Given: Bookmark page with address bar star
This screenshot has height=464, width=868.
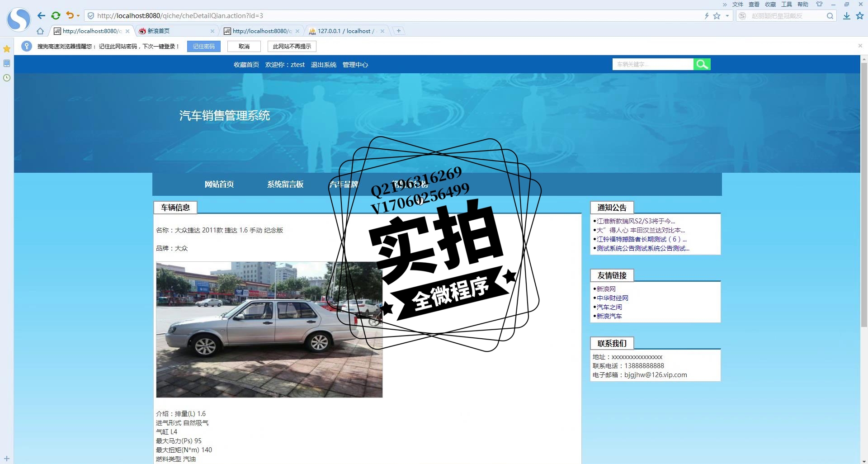Looking at the screenshot, I should [x=717, y=16].
